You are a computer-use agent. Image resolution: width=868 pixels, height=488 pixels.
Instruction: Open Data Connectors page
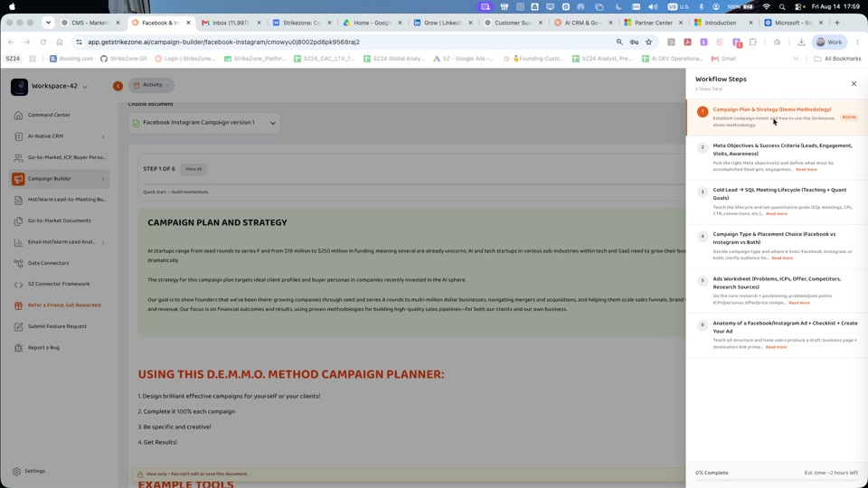pos(48,263)
